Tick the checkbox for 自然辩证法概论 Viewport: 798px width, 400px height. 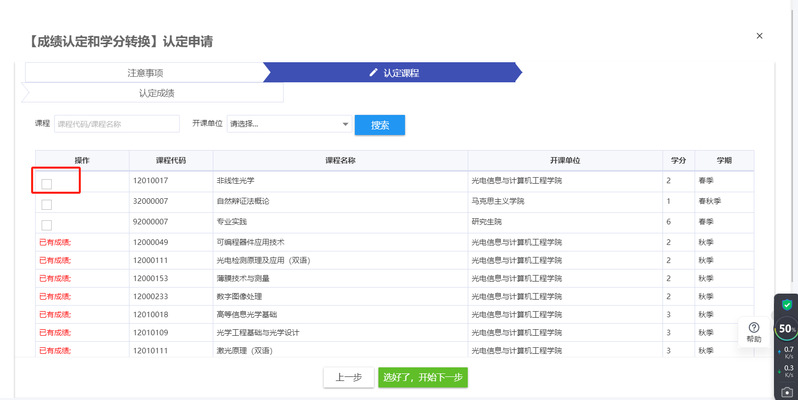(x=47, y=204)
